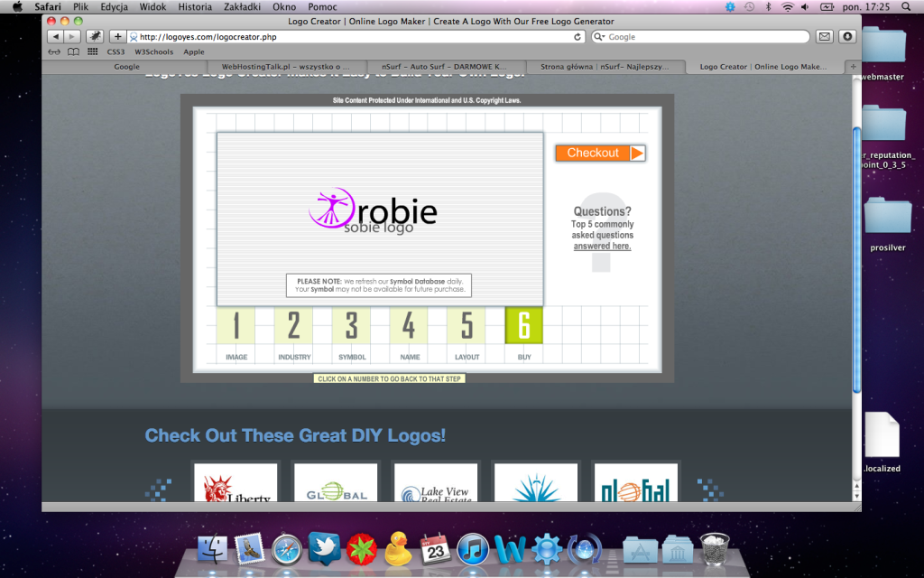Open the blue W app in Dock
Viewport: 924px width, 578px height.
[x=510, y=549]
